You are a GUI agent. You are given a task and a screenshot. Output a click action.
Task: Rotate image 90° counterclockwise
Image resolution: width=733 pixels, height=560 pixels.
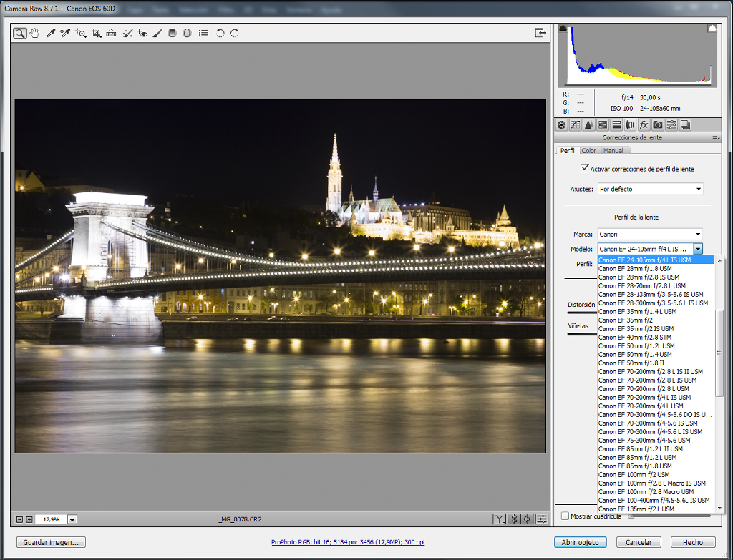coord(220,33)
